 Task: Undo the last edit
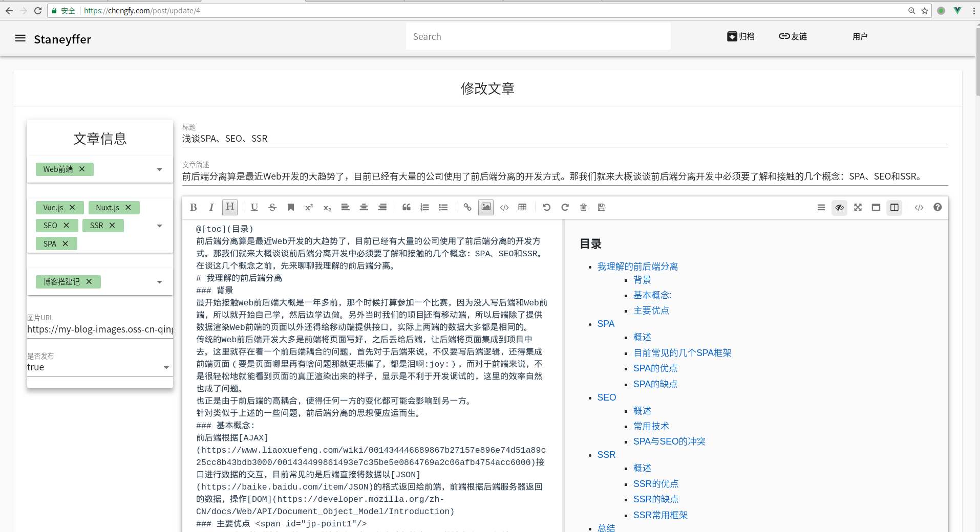[x=547, y=207]
